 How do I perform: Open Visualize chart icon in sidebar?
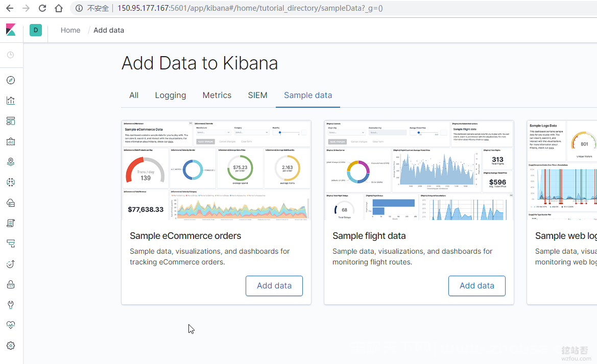11,101
